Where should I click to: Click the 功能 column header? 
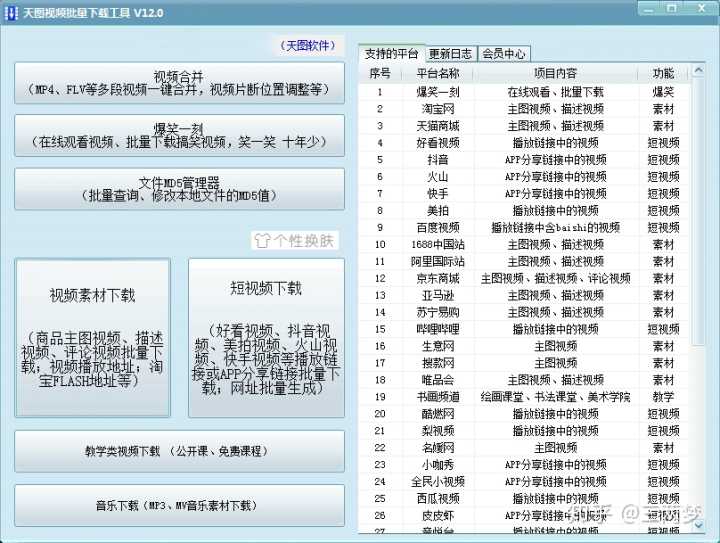[x=663, y=73]
